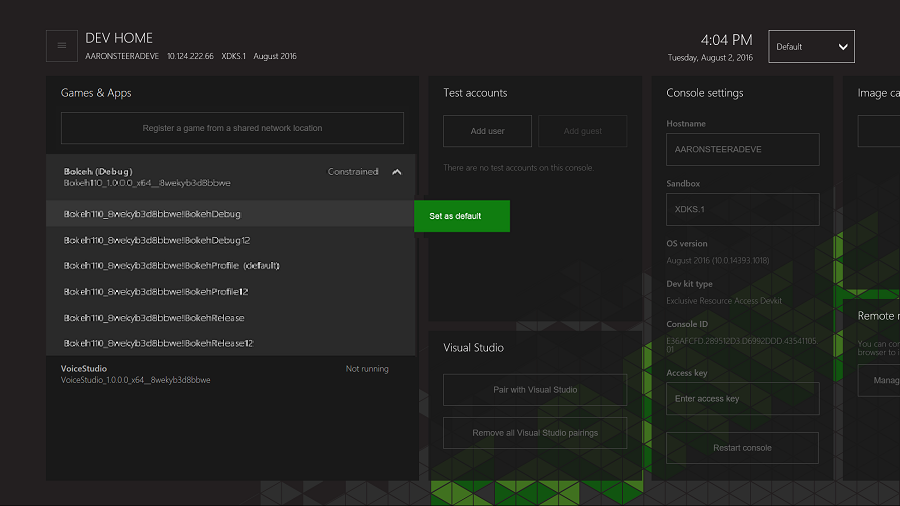Click the Constrained status text
This screenshot has width=900, height=506.
(x=352, y=172)
